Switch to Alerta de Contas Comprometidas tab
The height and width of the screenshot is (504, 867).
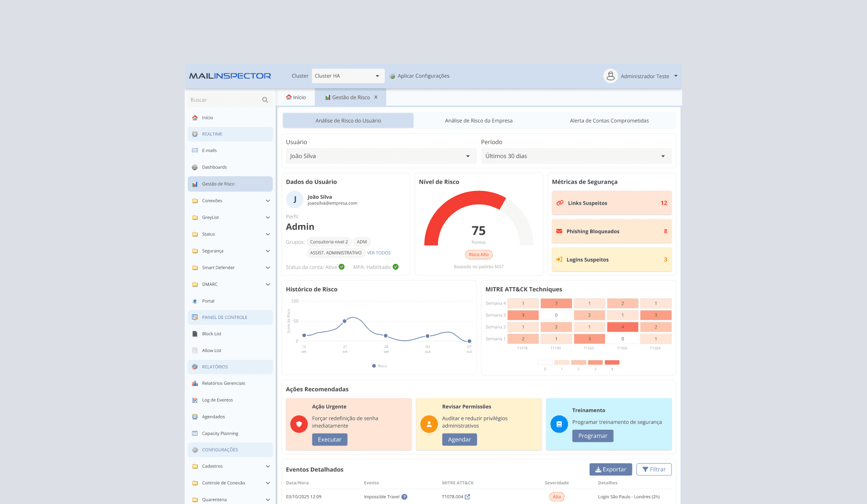tap(609, 121)
